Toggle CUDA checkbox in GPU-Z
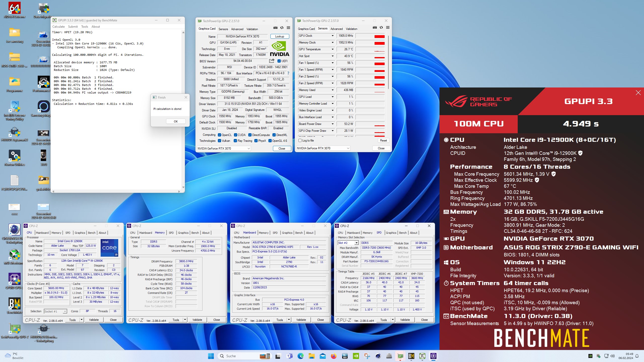The image size is (644, 362). click(x=235, y=135)
